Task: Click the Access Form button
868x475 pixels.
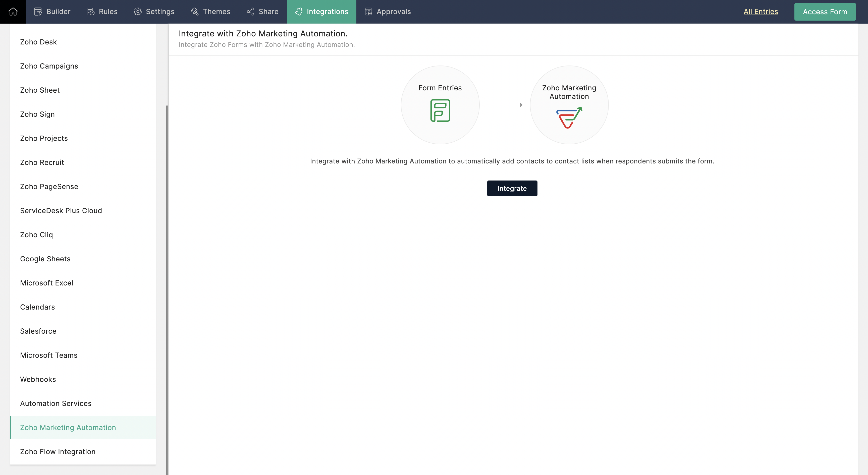Action: pyautogui.click(x=825, y=12)
